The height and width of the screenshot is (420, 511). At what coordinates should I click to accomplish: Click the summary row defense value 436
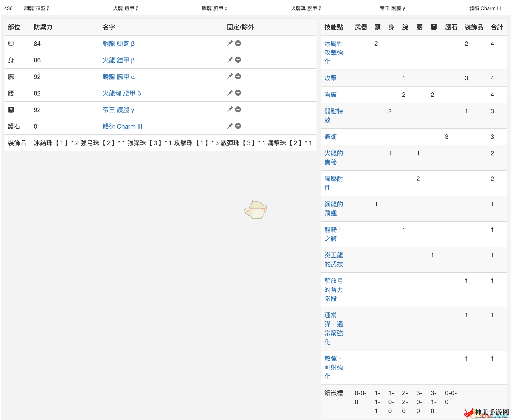click(x=8, y=8)
